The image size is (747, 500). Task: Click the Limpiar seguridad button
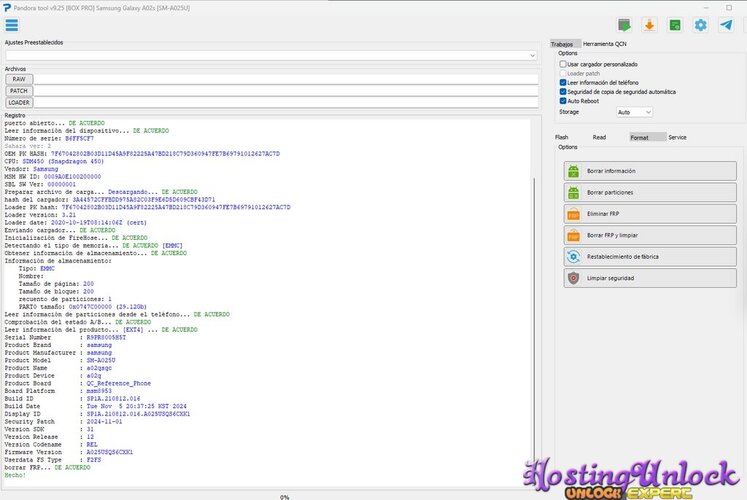pyautogui.click(x=650, y=278)
